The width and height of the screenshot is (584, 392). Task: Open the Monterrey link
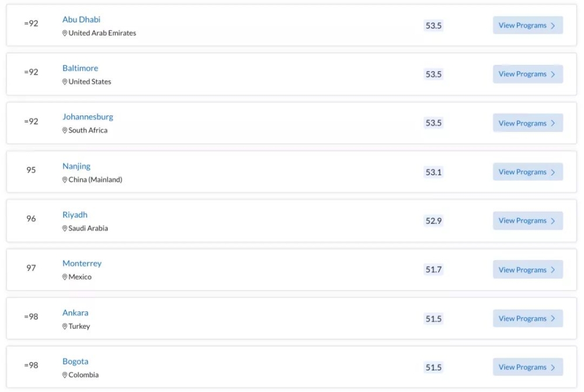[x=82, y=263]
